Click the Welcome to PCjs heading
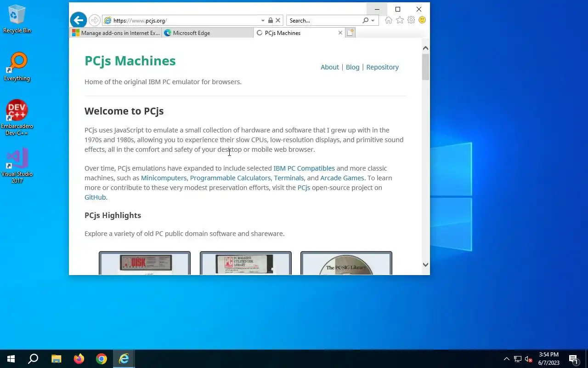The image size is (588, 368). pos(124,111)
